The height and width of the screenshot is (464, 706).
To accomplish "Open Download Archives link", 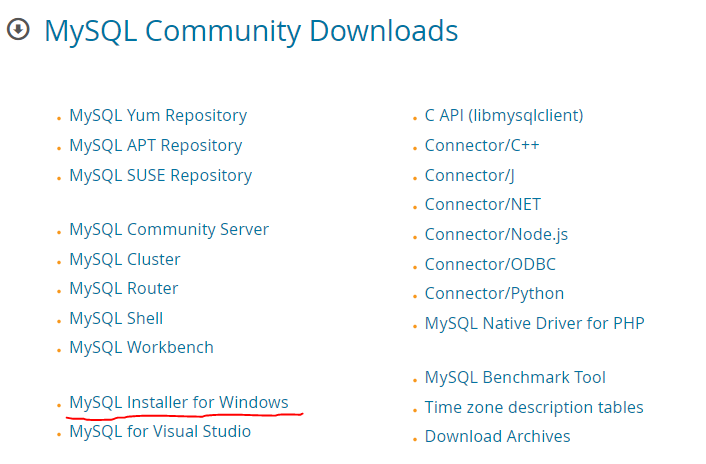I will click(x=498, y=437).
